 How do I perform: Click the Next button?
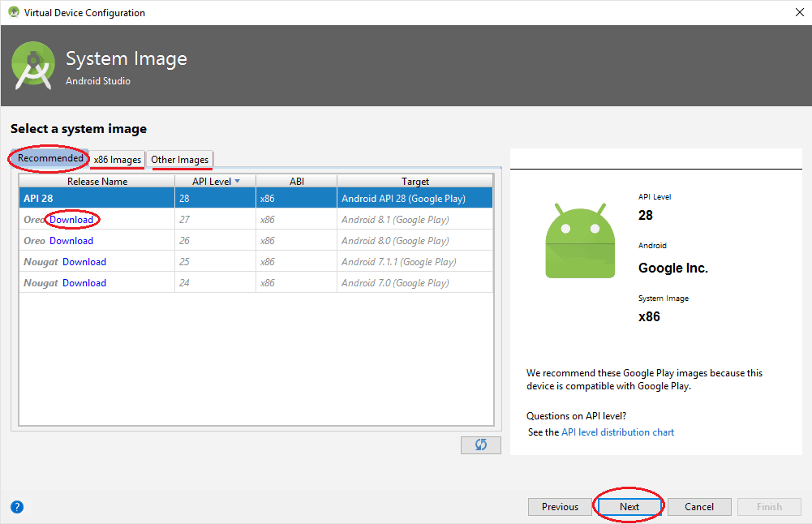pos(629,507)
